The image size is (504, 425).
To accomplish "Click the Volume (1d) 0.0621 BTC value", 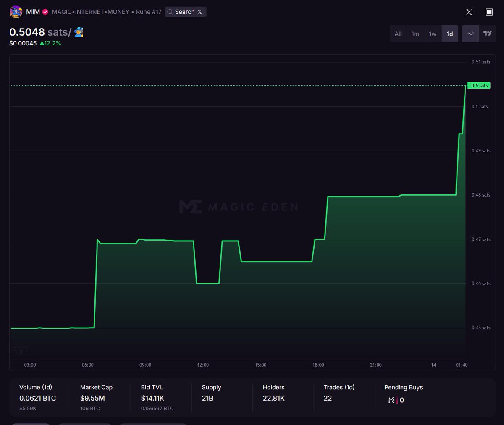I will tap(37, 398).
